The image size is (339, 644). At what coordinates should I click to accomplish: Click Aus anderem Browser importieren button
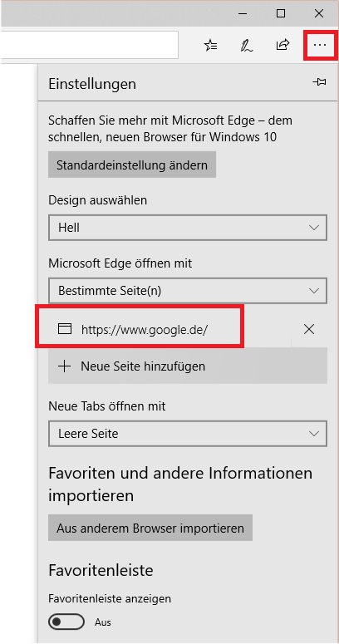(150, 528)
